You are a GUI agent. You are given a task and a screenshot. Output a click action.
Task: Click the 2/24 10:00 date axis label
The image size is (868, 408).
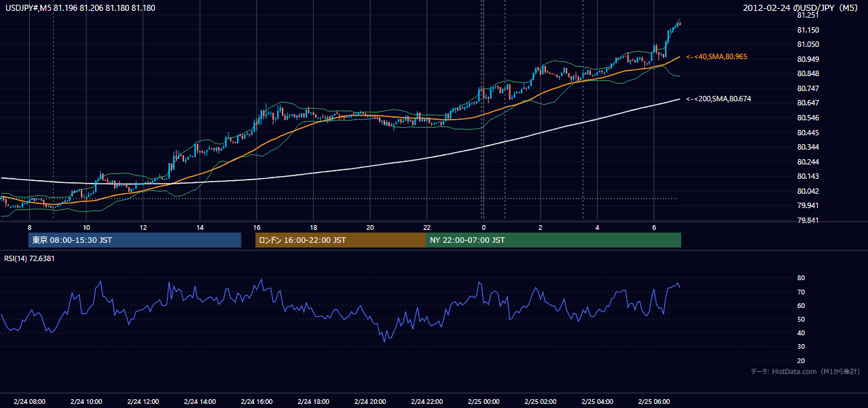click(x=86, y=402)
